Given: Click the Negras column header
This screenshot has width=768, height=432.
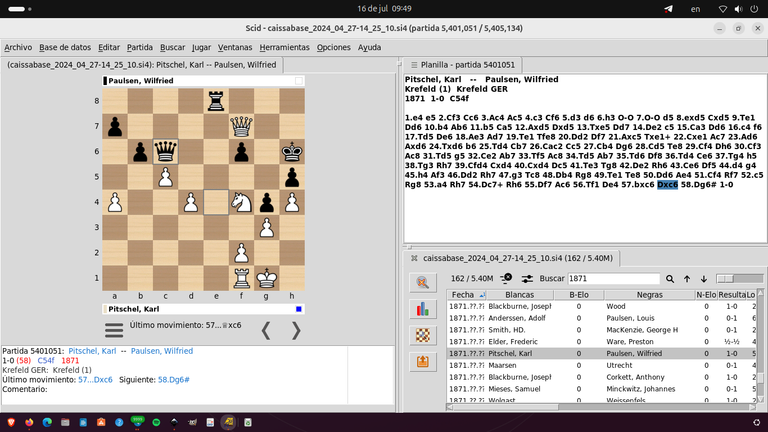Looking at the screenshot, I should (649, 295).
